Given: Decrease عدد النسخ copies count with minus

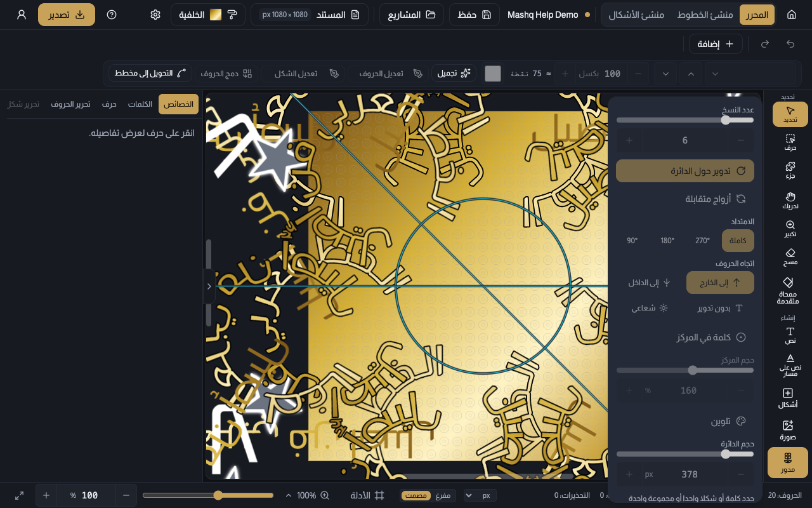Looking at the screenshot, I should click(741, 140).
